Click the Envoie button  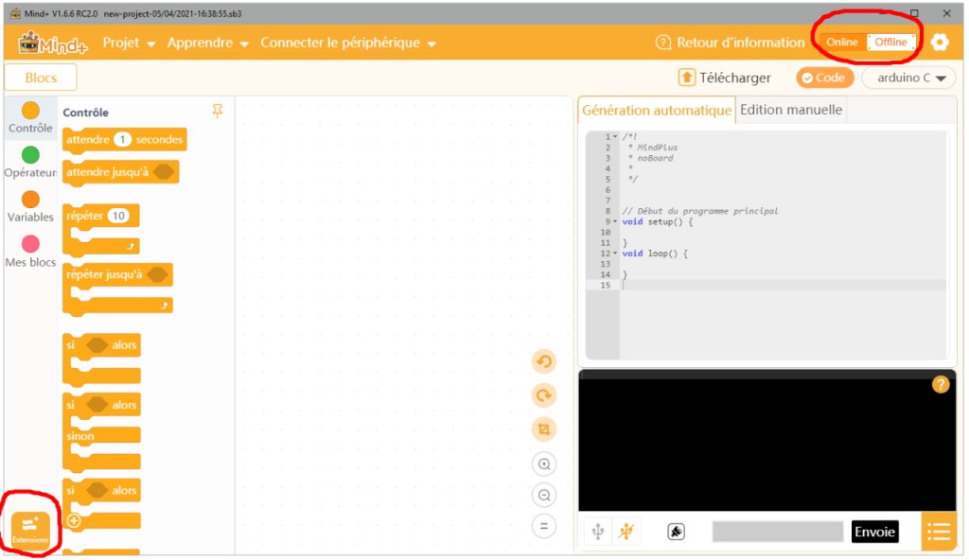[x=874, y=532]
